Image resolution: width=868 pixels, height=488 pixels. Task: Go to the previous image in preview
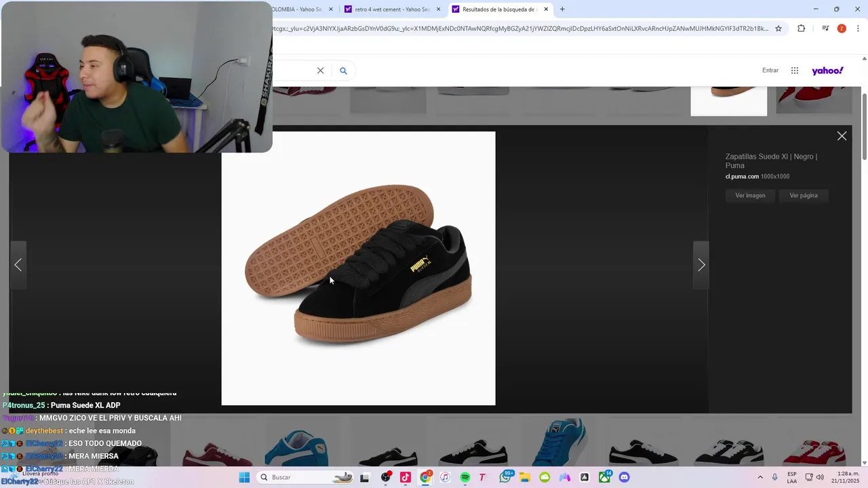pyautogui.click(x=18, y=265)
